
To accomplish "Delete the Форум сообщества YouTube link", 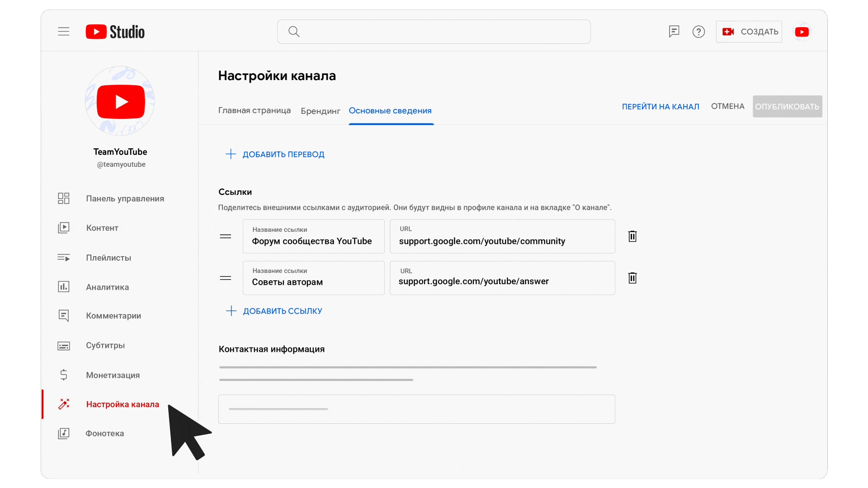I will (x=632, y=236).
